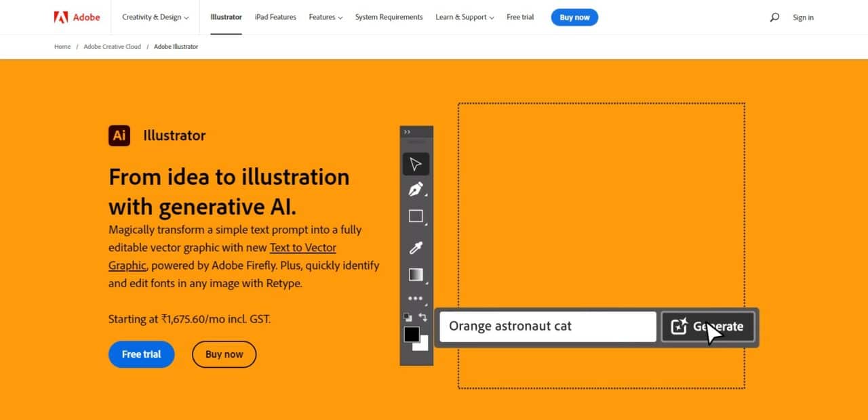Click the default fill and stroke icon

click(408, 316)
